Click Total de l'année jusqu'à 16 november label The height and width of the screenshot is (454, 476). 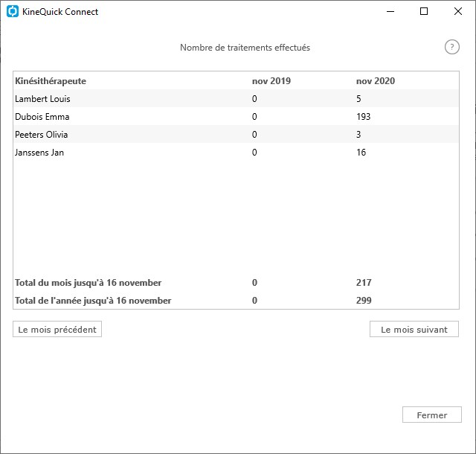[93, 301]
